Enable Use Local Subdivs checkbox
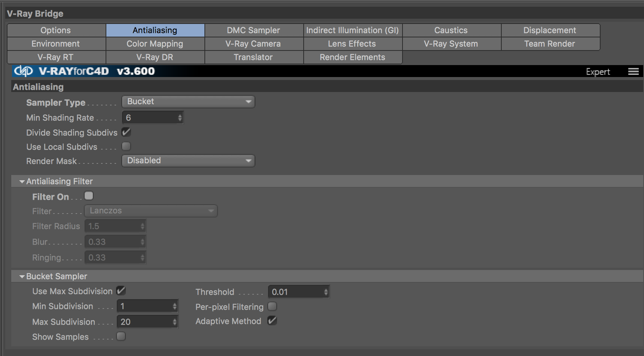 pyautogui.click(x=127, y=146)
